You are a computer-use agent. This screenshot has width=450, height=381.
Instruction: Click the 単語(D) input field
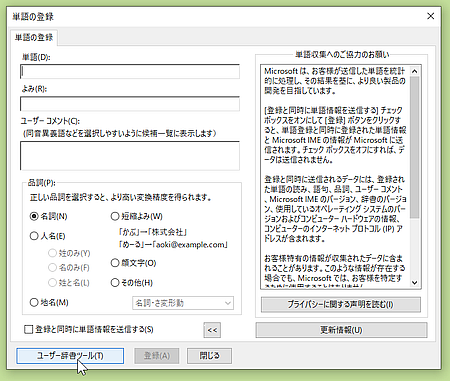pos(130,71)
